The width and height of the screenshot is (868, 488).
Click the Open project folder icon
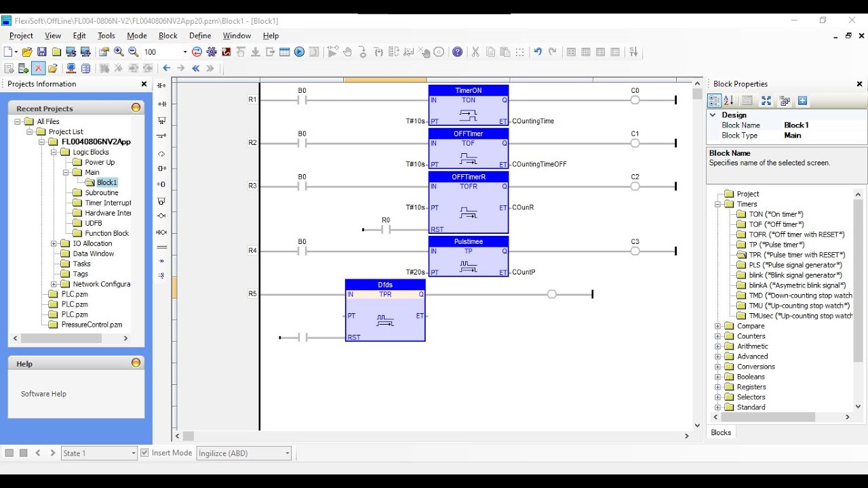27,52
